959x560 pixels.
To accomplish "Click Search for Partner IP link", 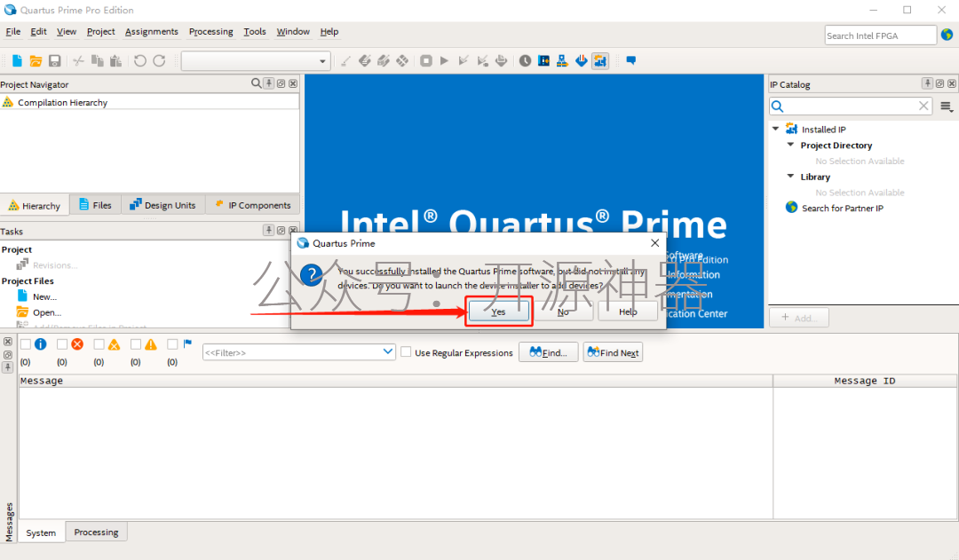I will [842, 208].
